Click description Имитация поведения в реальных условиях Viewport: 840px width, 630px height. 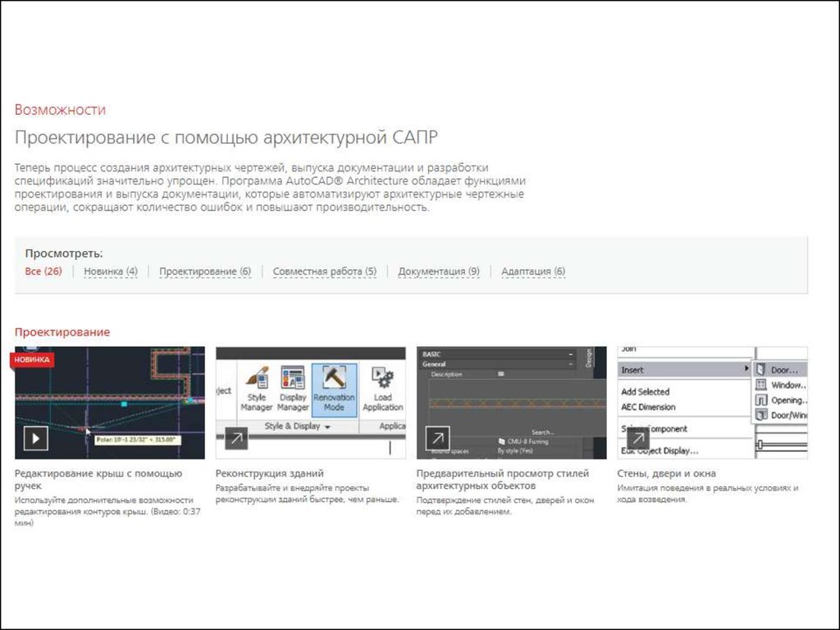coord(708,493)
